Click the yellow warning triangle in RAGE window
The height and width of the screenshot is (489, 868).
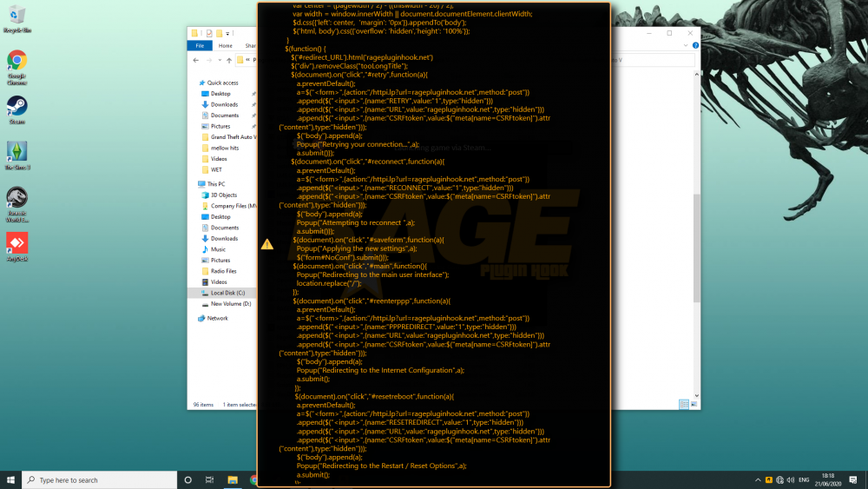pyautogui.click(x=267, y=244)
